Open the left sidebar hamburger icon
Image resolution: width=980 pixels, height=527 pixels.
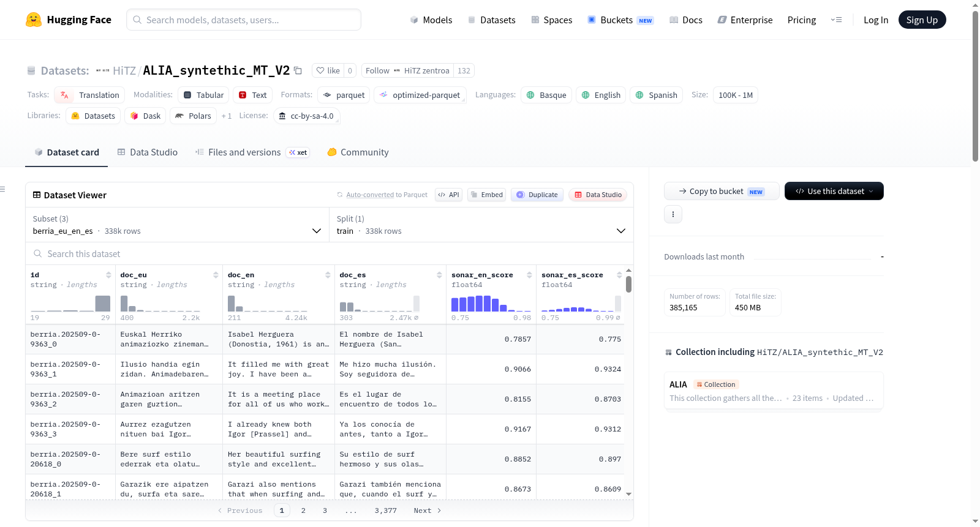point(3,189)
